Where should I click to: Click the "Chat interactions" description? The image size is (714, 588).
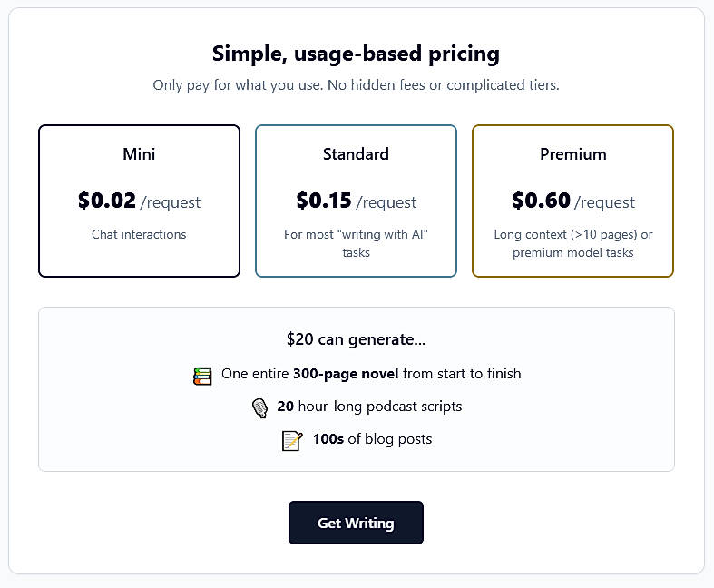(139, 234)
